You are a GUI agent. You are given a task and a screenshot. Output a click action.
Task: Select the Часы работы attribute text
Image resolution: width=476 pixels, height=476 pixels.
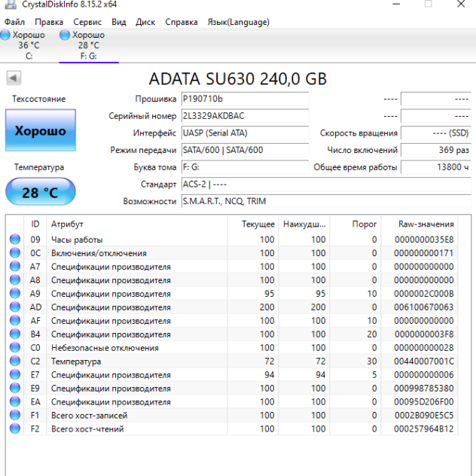[77, 240]
